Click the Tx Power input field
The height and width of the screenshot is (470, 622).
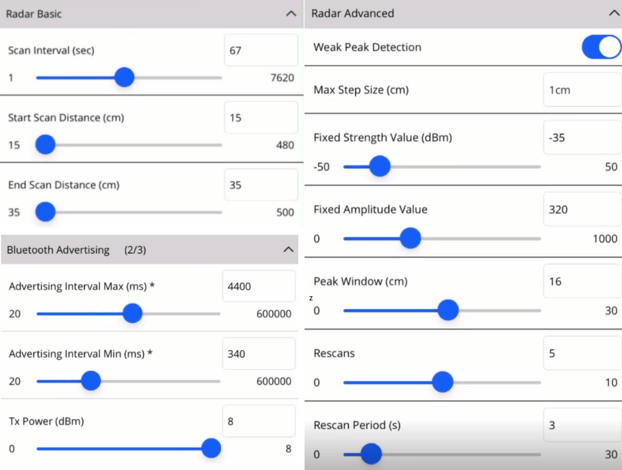coord(258,421)
